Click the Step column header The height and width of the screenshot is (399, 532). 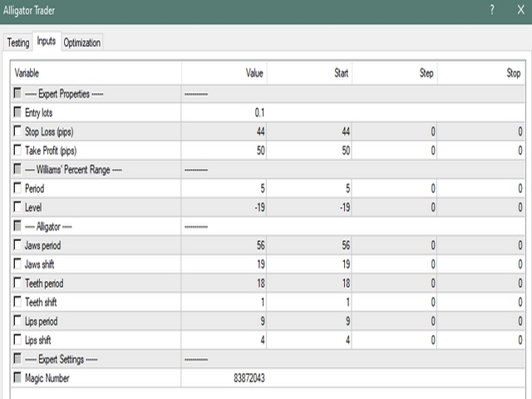394,73
